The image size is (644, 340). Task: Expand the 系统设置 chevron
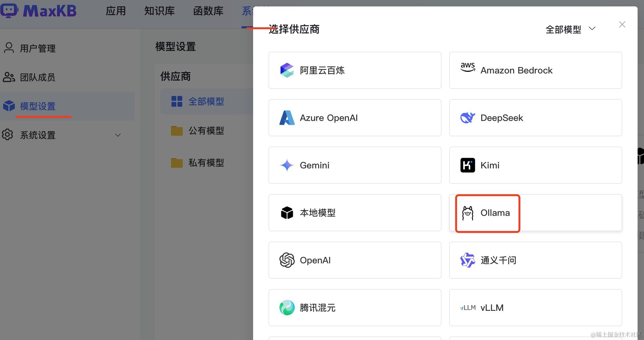[118, 135]
